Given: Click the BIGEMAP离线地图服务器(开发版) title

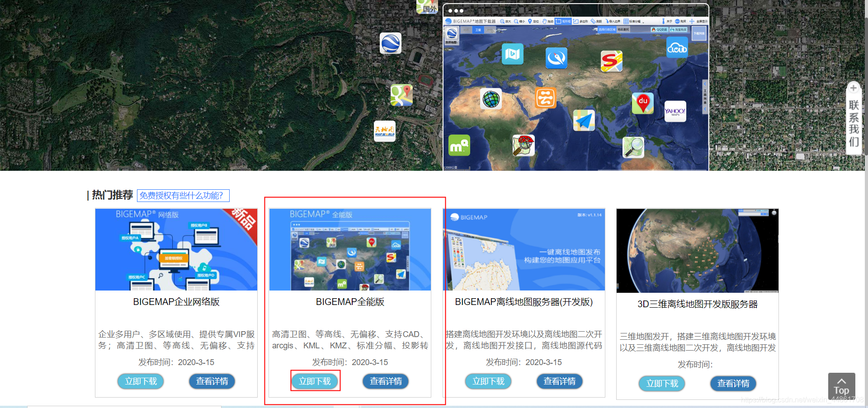Looking at the screenshot, I should coord(524,302).
